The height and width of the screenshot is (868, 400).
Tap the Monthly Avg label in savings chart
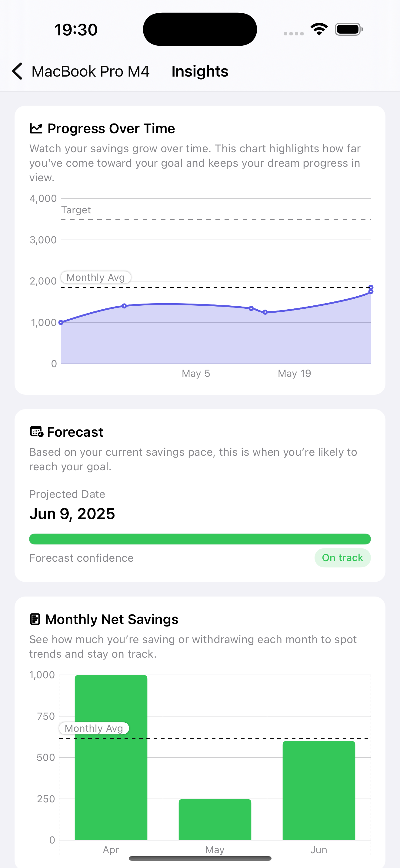coord(94,728)
